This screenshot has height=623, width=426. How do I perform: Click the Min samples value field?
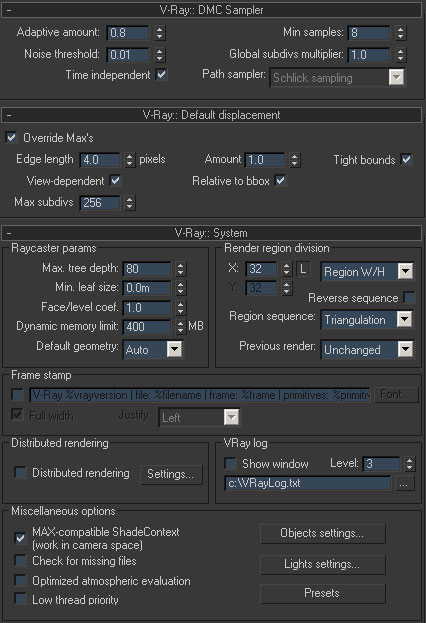[x=369, y=33]
